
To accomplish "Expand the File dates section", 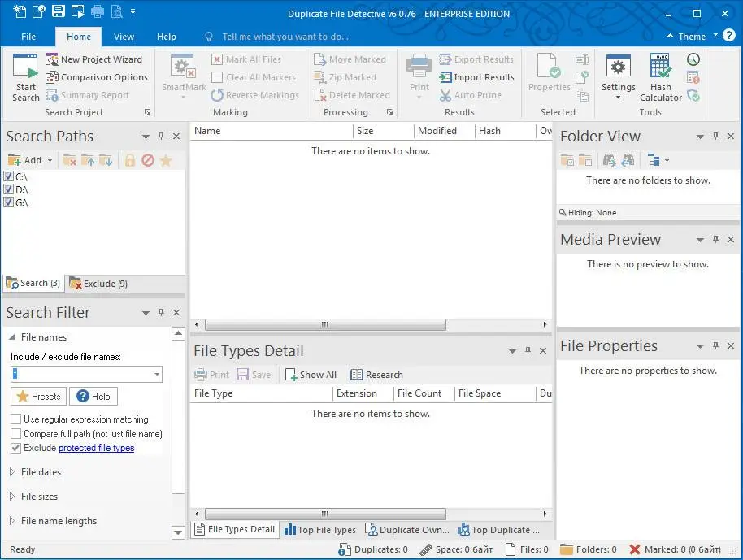I will [12, 472].
